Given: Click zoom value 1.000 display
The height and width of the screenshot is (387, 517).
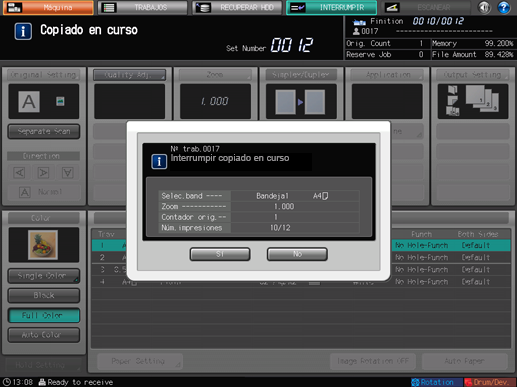Looking at the screenshot, I should (x=215, y=101).
